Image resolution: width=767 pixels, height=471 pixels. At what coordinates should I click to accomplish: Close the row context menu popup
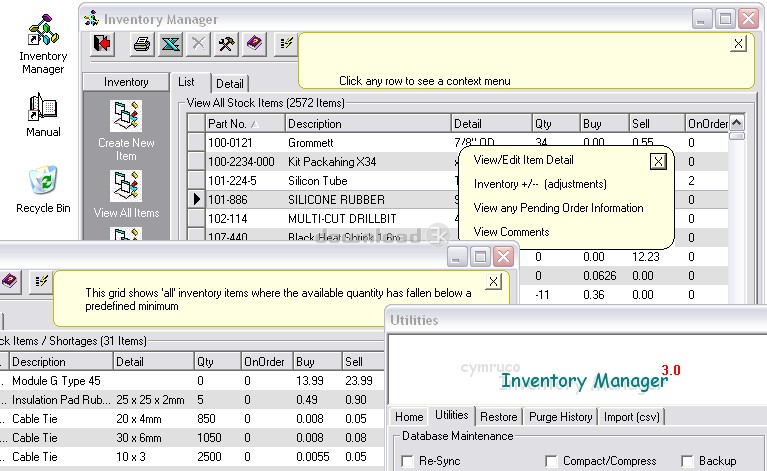(658, 161)
